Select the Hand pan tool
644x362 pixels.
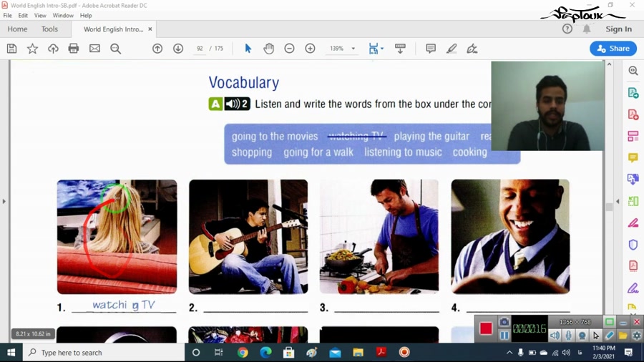[268, 49]
